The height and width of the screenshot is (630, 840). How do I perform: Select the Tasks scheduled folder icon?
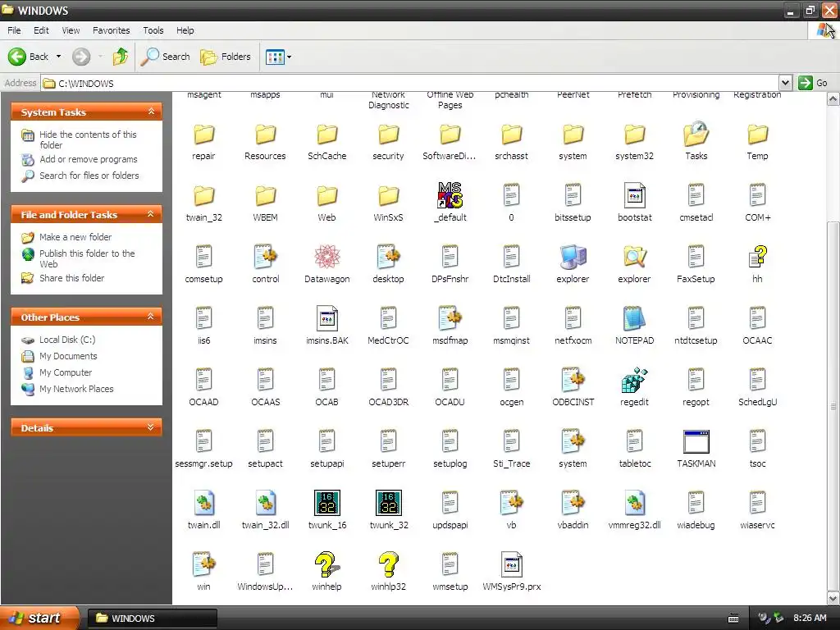(696, 134)
